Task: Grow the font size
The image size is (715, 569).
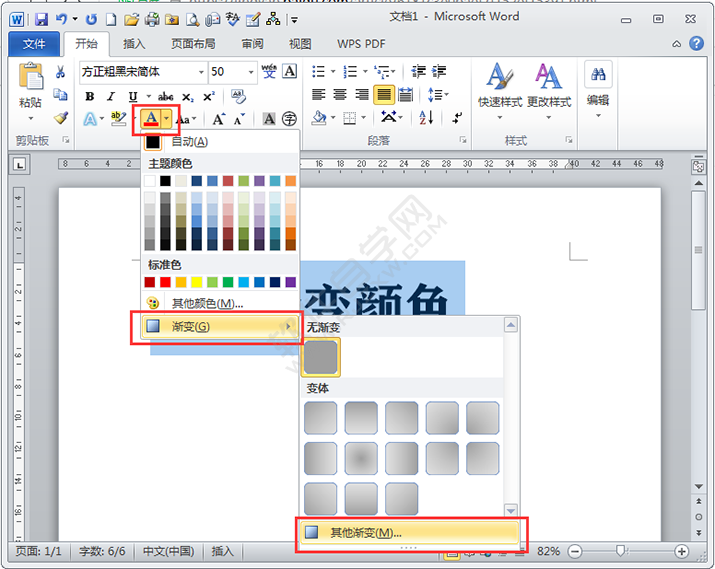Action: pos(218,119)
